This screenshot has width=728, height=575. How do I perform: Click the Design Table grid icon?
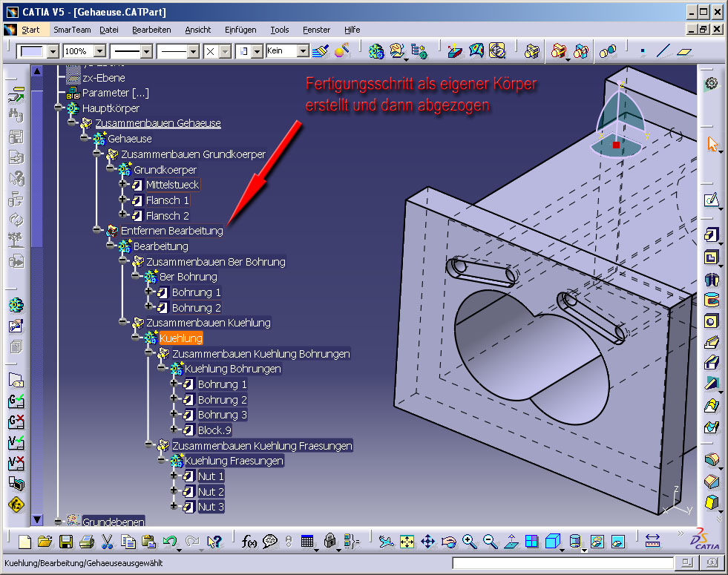point(307,542)
